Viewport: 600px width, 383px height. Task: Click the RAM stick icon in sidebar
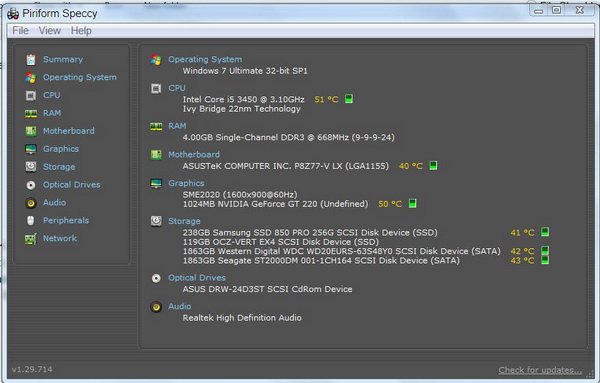(x=31, y=113)
